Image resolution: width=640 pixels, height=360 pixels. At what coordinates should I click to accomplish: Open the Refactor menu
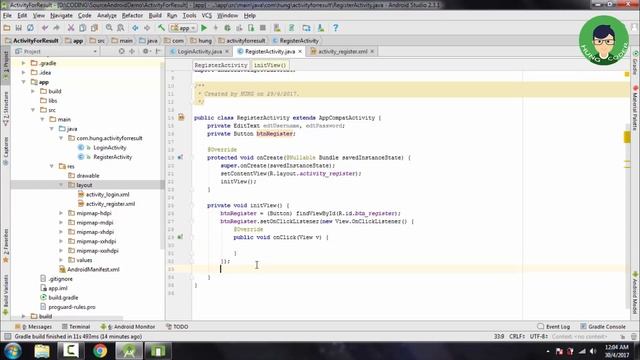132,16
